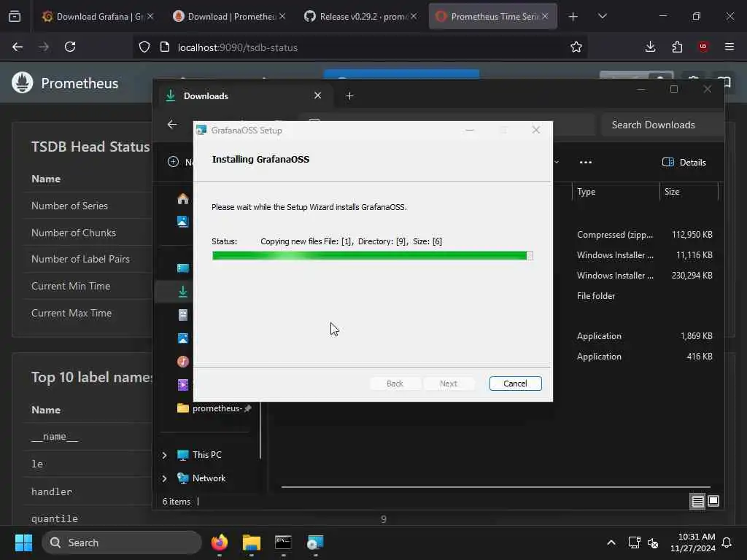
Task: Open the notifications bell icon
Action: [727, 542]
